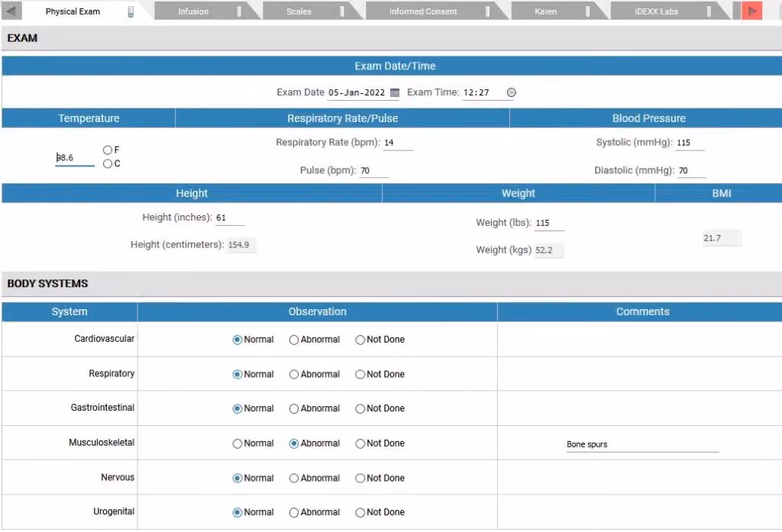Click the Weight (kgs) value 52.2
The width and height of the screenshot is (782, 532).
click(549, 250)
